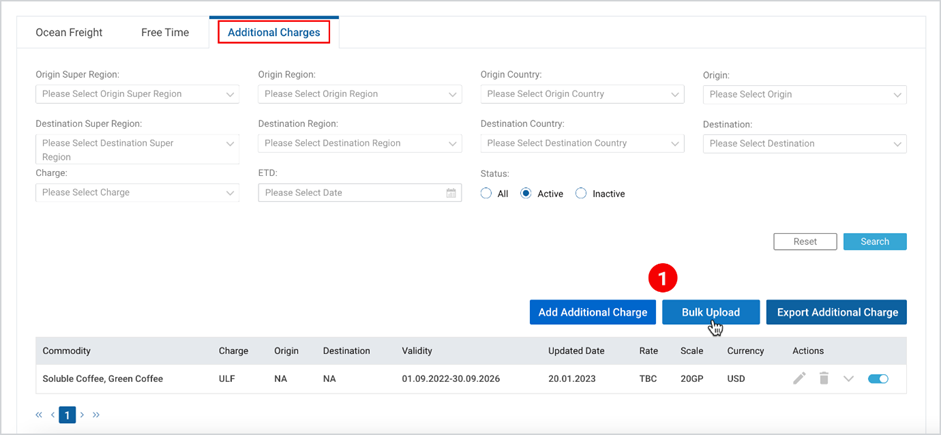Click the Bulk Upload button
This screenshot has width=941, height=435.
711,312
